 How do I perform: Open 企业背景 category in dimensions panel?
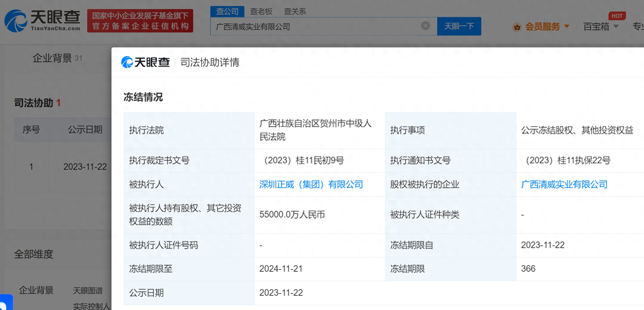coord(36,290)
